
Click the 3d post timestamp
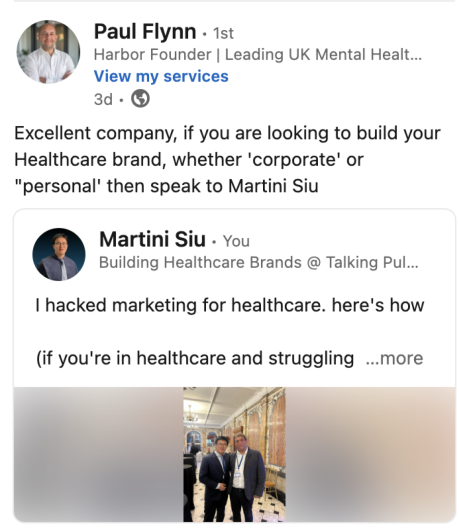[103, 99]
